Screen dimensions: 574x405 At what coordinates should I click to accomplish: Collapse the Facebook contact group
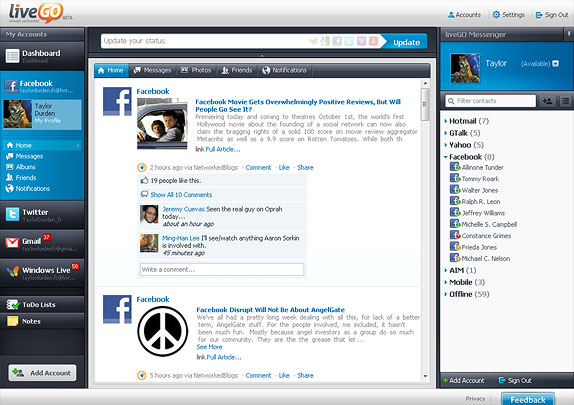pos(446,157)
